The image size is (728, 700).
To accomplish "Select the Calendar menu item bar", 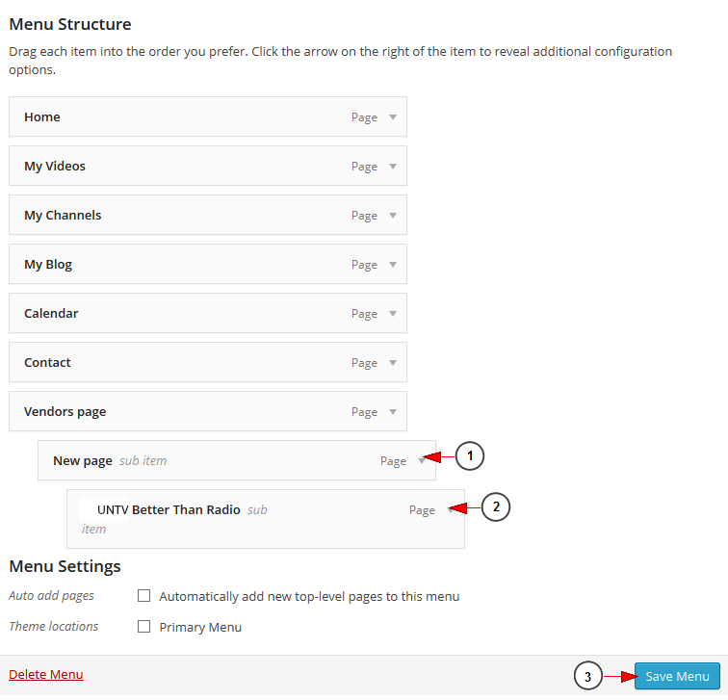I will click(208, 313).
